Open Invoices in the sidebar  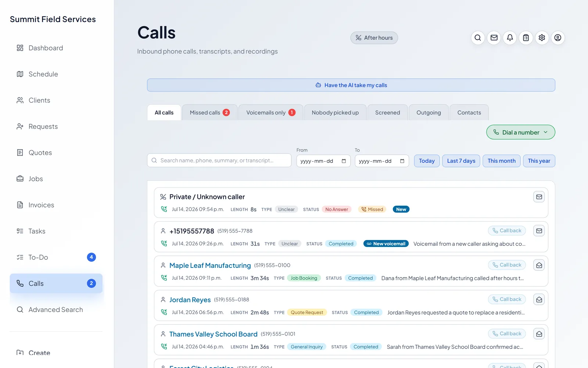click(56, 205)
